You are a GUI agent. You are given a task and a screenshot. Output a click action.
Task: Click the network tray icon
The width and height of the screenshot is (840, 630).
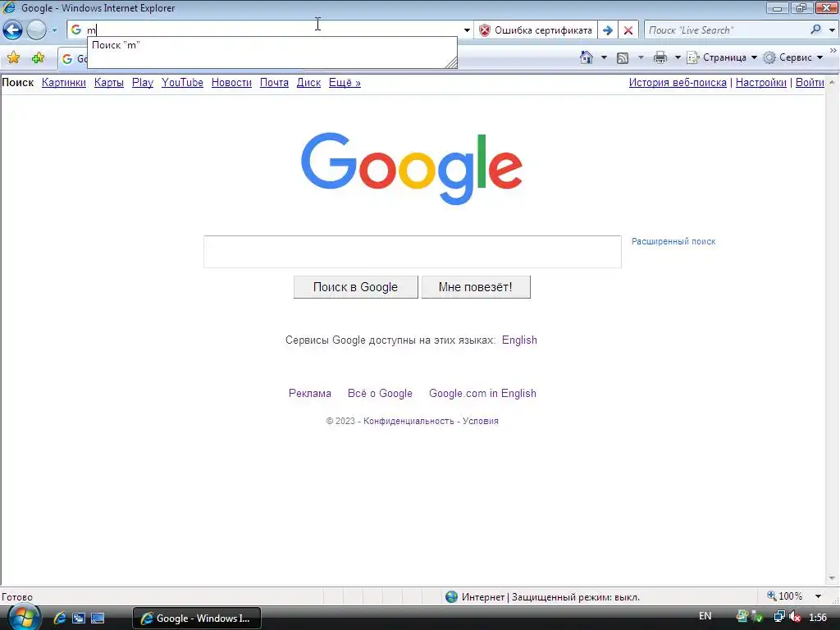tap(779, 617)
